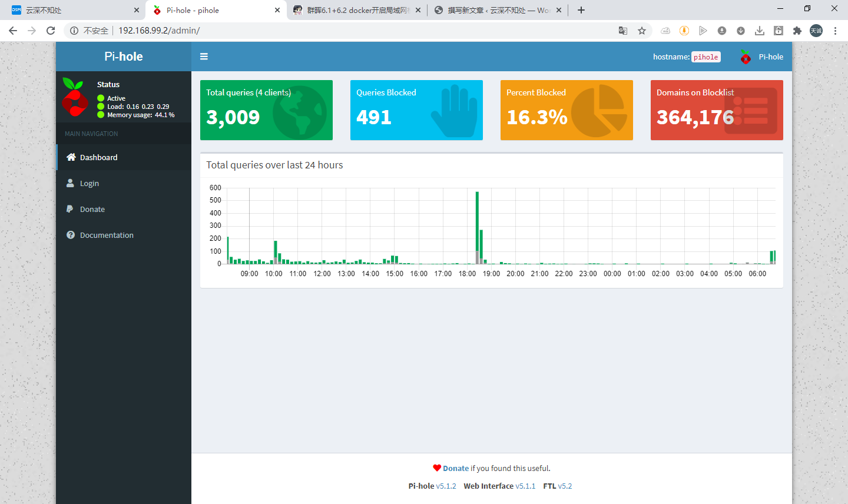The image size is (848, 504).
Task: Click the Pi-hole title in the header
Action: (124, 57)
